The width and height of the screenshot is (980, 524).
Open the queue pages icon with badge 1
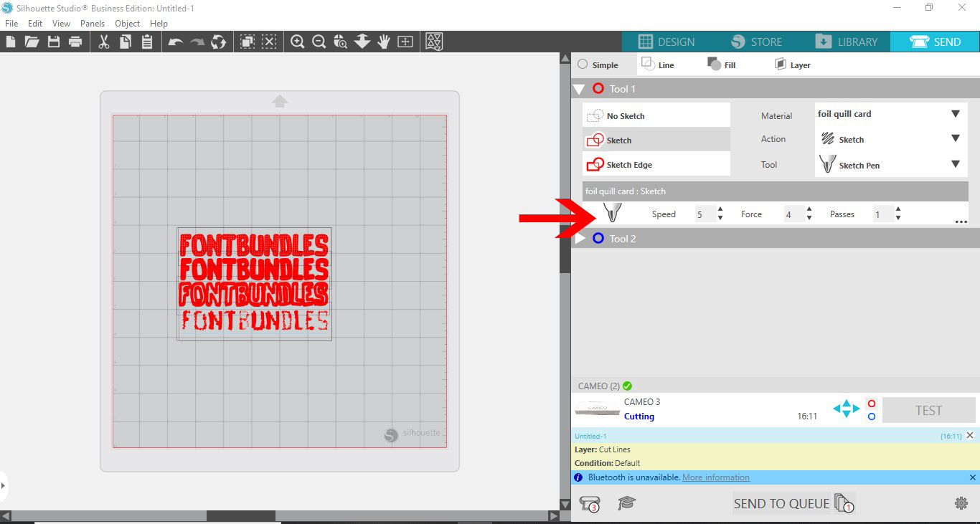(844, 503)
